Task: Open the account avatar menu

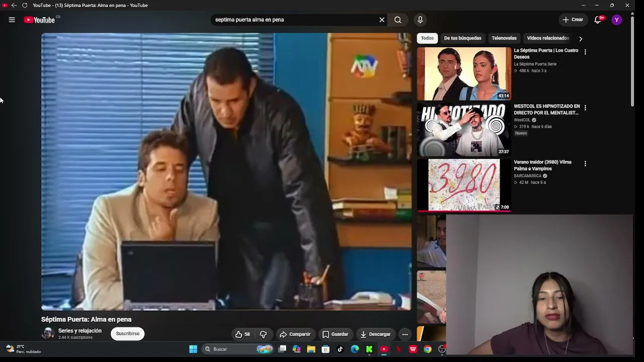Action: [617, 20]
